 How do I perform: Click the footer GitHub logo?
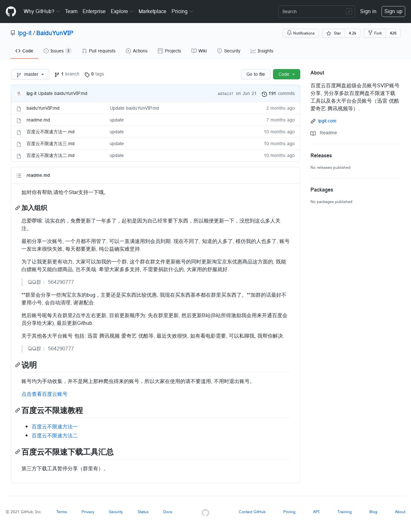click(x=205, y=512)
